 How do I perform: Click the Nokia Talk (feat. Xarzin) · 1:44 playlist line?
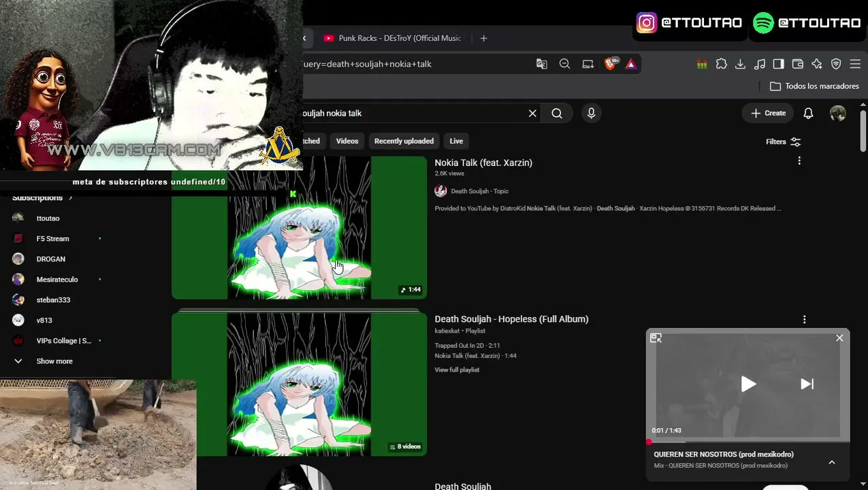(475, 356)
